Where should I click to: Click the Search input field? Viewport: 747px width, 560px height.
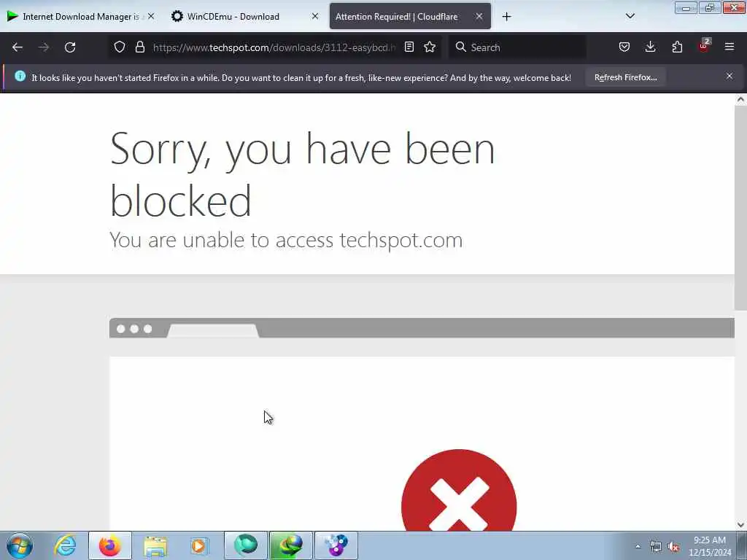(x=517, y=47)
